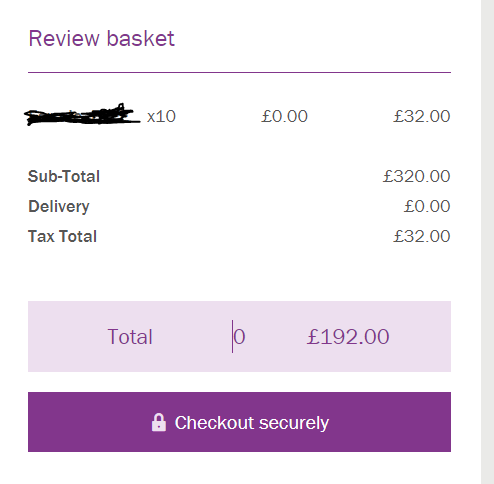Select the Review basket heading
This screenshot has width=494, height=484.
pyautogui.click(x=102, y=39)
